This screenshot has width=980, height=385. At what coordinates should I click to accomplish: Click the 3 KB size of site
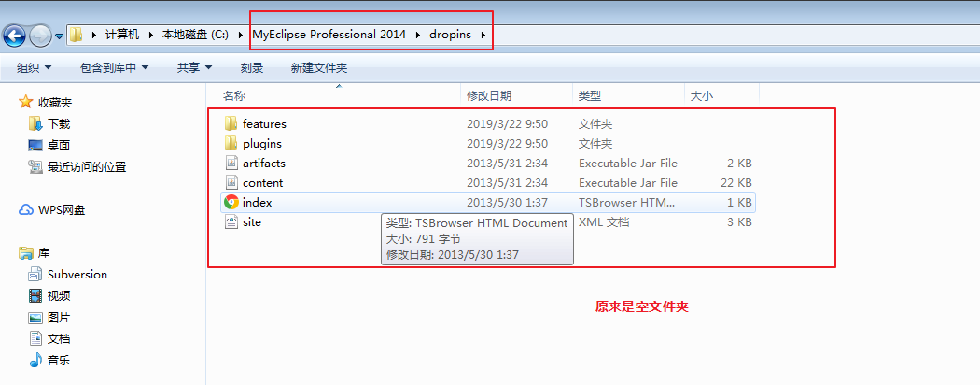click(x=739, y=221)
